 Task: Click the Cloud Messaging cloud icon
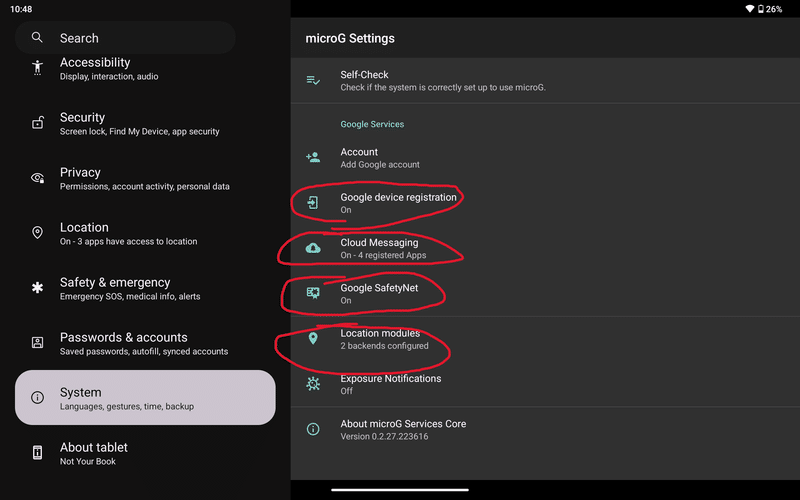313,248
